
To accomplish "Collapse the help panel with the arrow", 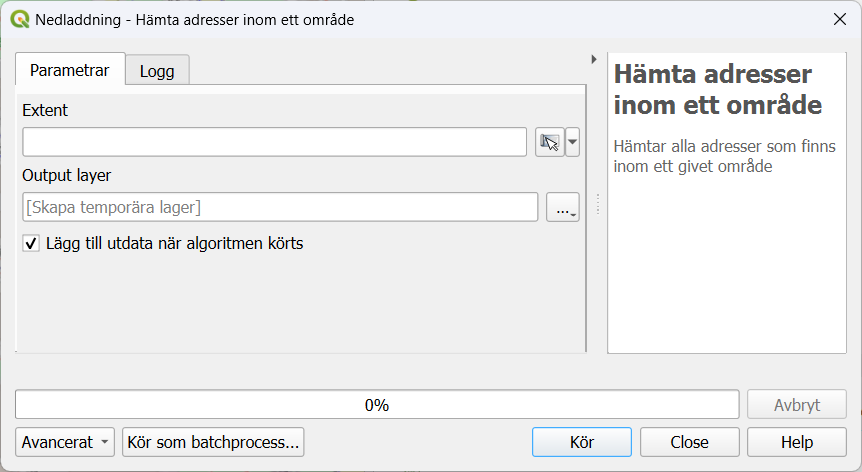I will [594, 59].
